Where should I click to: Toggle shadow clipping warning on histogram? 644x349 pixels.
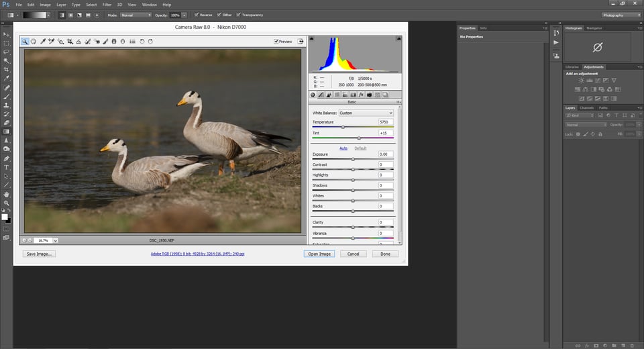coord(311,39)
